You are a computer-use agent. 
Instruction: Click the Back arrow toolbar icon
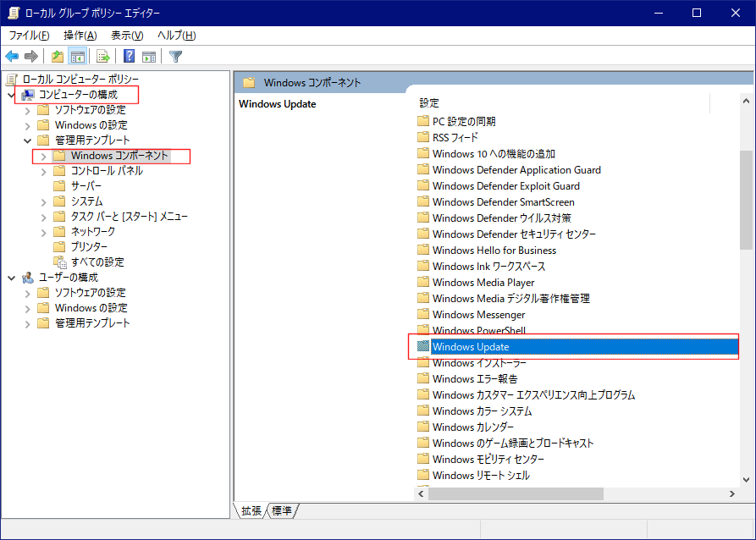(12, 57)
